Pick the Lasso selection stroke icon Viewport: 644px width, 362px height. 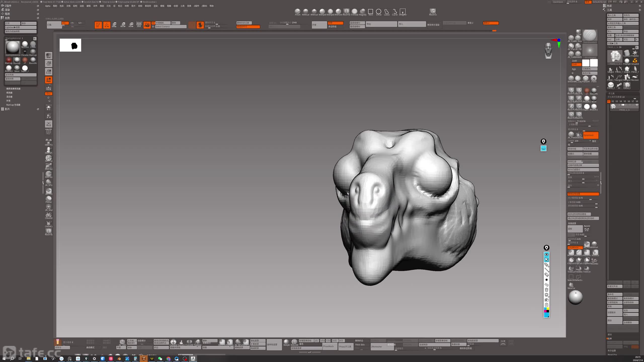click(x=387, y=12)
